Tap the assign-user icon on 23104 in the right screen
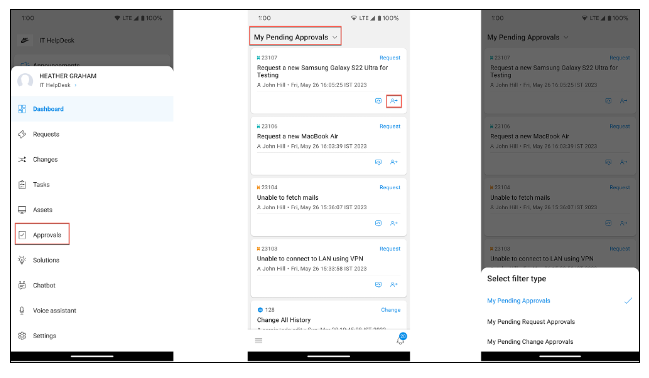The height and width of the screenshot is (378, 649). [x=623, y=223]
